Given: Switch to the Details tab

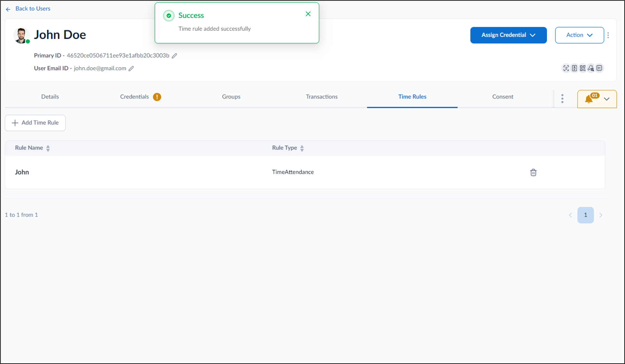Looking at the screenshot, I should 50,97.
